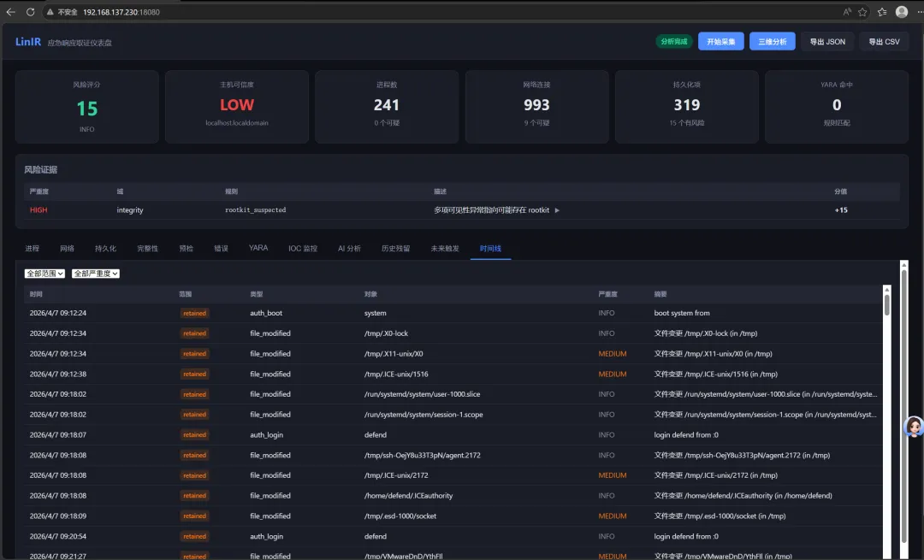Image resolution: width=924 pixels, height=560 pixels.
Task: Open the favorites list icon
Action: 882,12
